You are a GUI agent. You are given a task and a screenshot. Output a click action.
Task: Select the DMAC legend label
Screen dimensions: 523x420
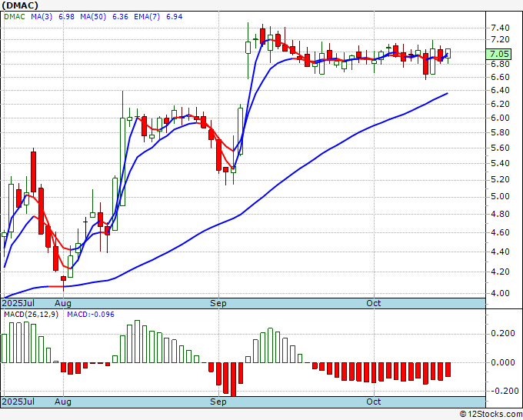click(x=15, y=17)
